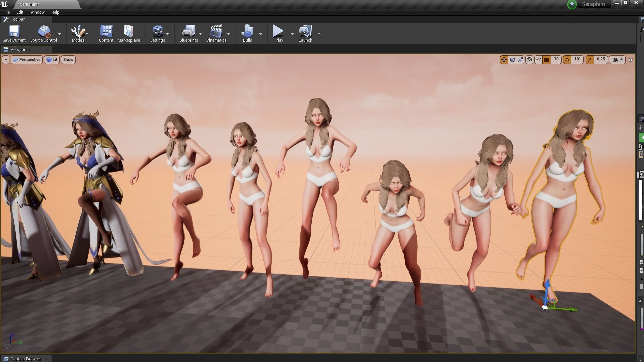The width and height of the screenshot is (644, 362).
Task: Expand the Cinematics dropdown arrow
Action: [229, 34]
